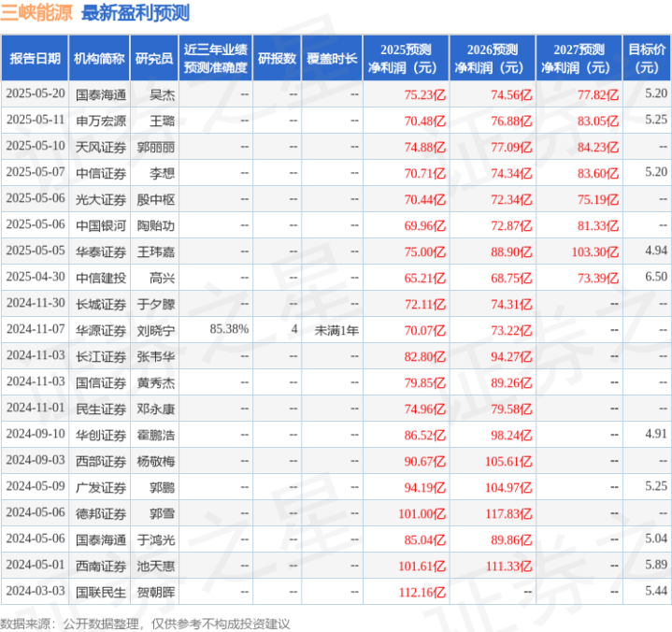
Task: Click analyst name 王璐
Action: pyautogui.click(x=162, y=121)
